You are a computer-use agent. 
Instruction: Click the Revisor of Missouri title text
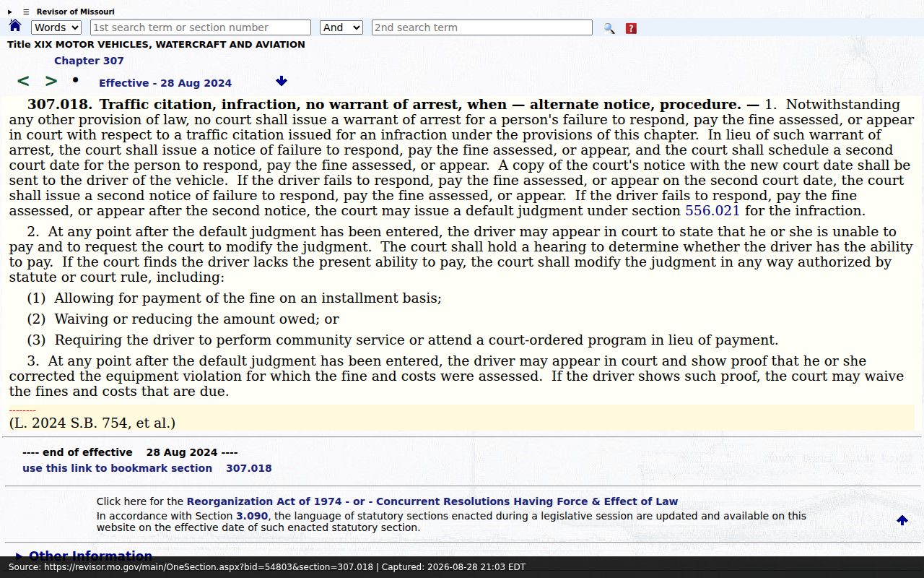(76, 12)
